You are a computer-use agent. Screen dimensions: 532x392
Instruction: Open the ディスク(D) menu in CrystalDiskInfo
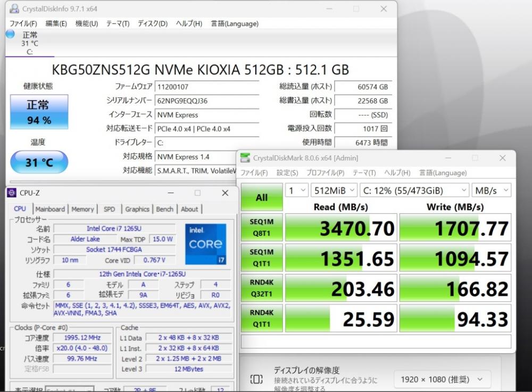pos(152,23)
